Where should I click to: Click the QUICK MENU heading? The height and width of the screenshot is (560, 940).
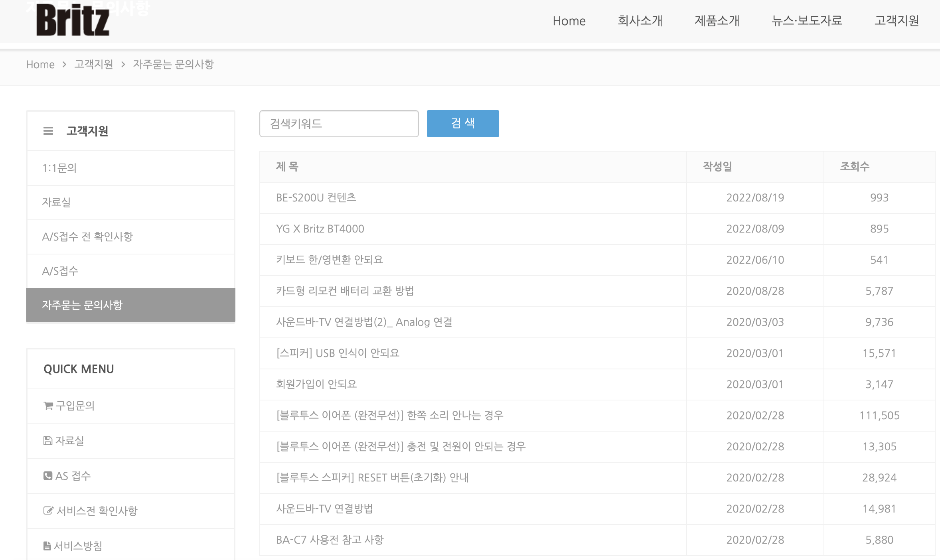(x=79, y=369)
